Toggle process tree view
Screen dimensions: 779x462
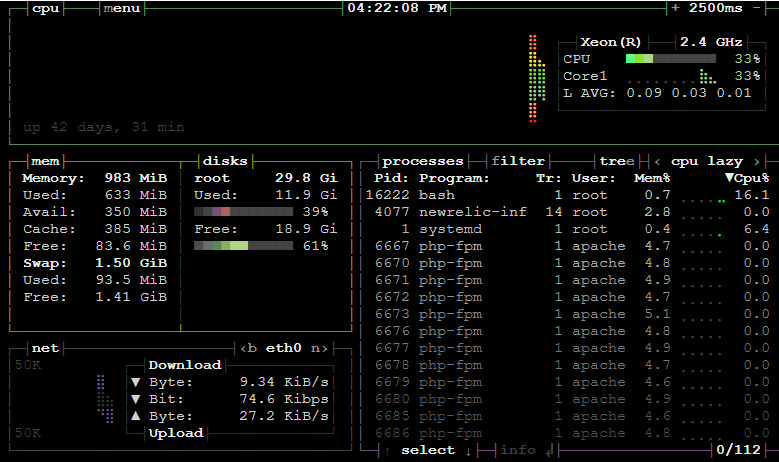point(617,161)
